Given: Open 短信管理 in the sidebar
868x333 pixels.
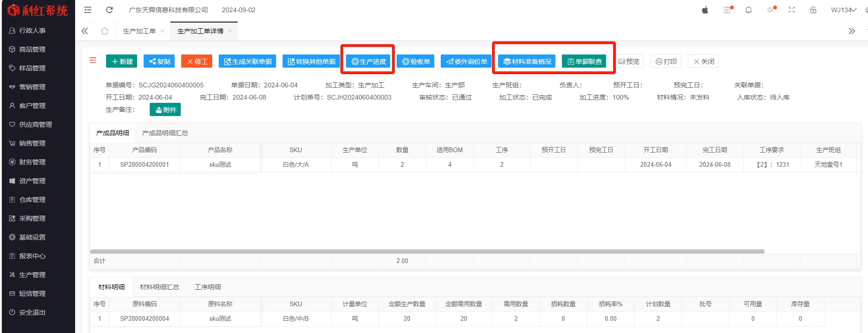Looking at the screenshot, I should 38,294.
